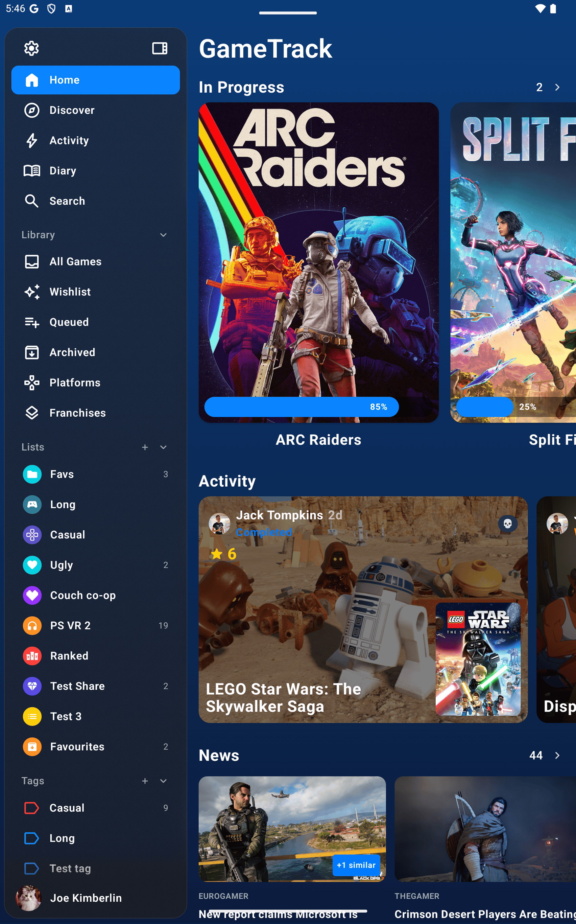Click the Search magnifier icon

pos(32,201)
